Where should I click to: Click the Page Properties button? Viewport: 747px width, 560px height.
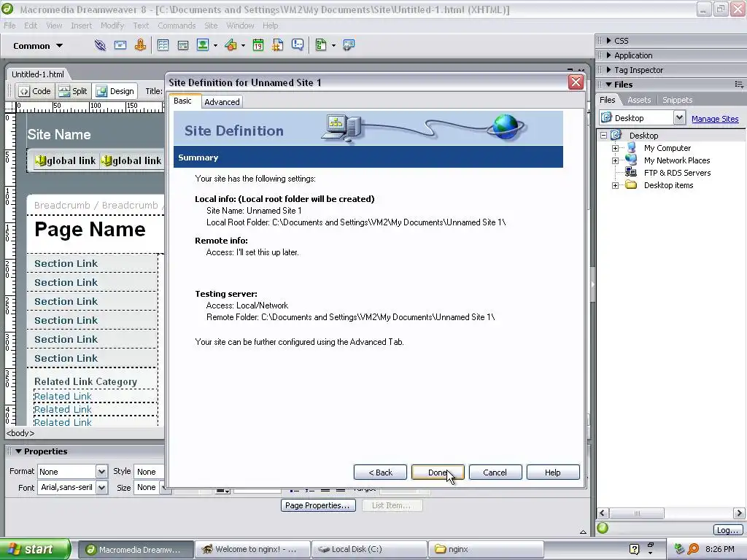pos(317,505)
